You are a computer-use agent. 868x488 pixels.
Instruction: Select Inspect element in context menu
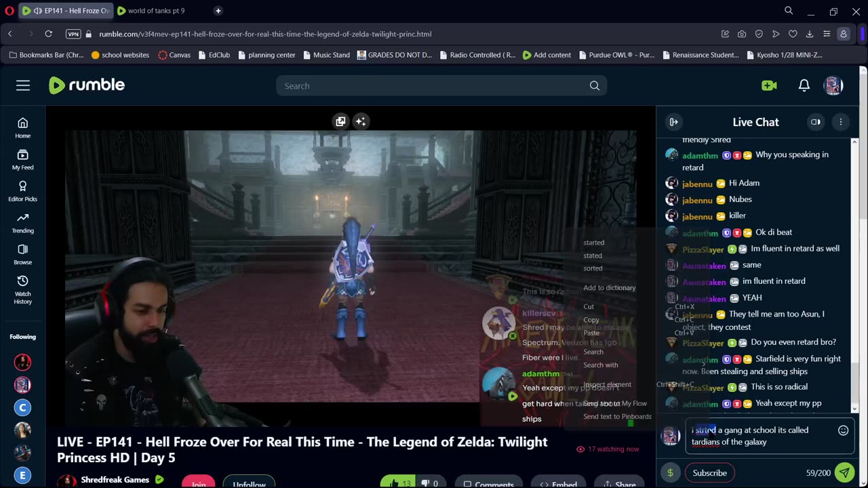point(607,384)
